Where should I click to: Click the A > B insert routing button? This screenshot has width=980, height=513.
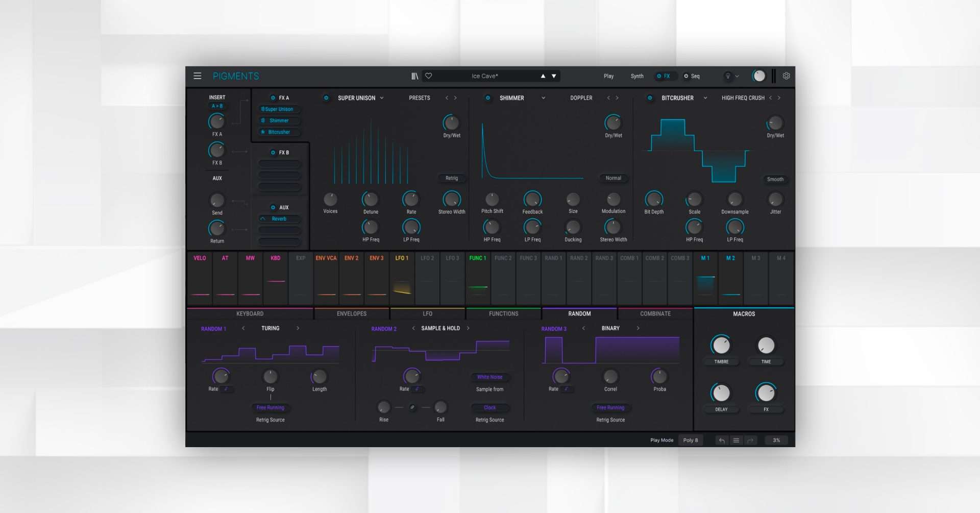217,106
